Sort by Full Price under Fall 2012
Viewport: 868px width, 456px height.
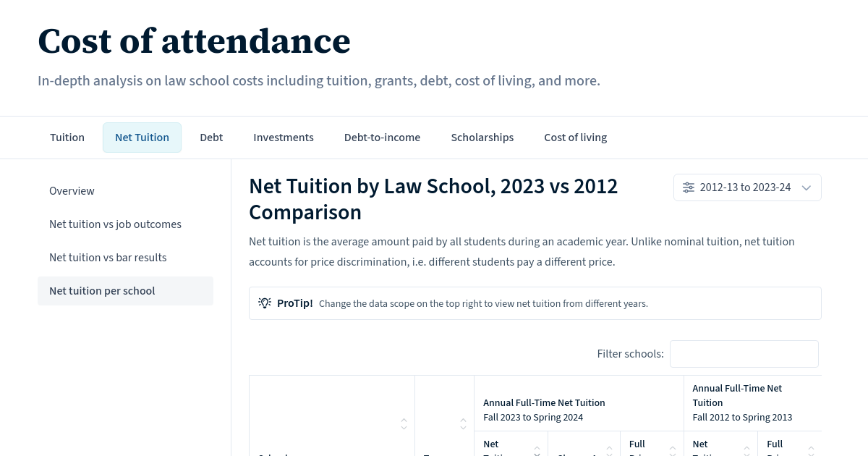(811, 452)
